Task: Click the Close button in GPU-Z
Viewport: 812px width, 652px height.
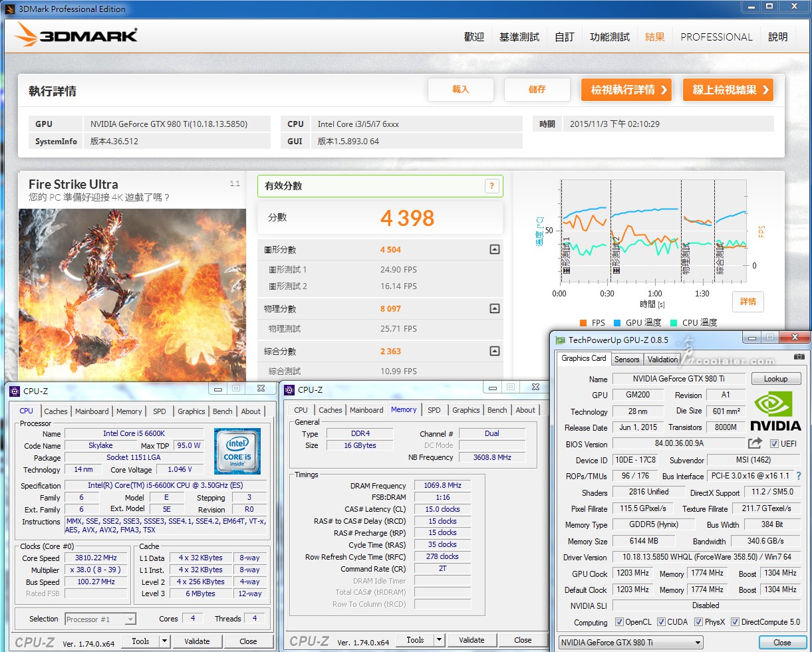Action: tap(782, 643)
